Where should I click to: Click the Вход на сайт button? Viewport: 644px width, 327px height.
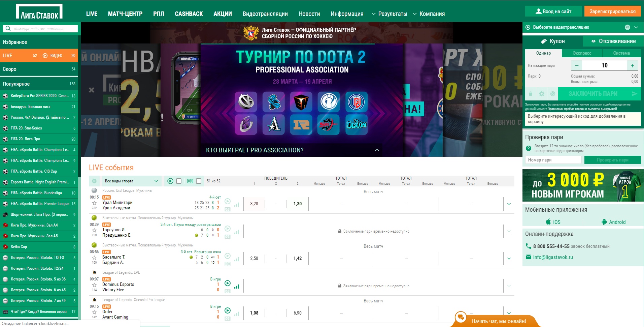pos(553,11)
